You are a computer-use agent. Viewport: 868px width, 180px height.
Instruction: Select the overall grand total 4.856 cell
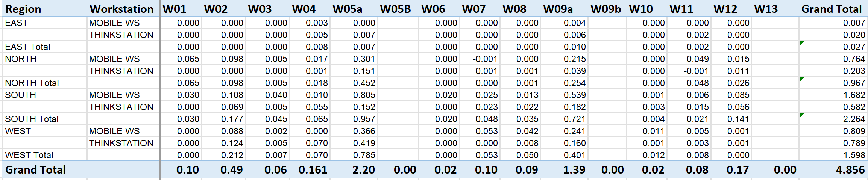(850, 170)
